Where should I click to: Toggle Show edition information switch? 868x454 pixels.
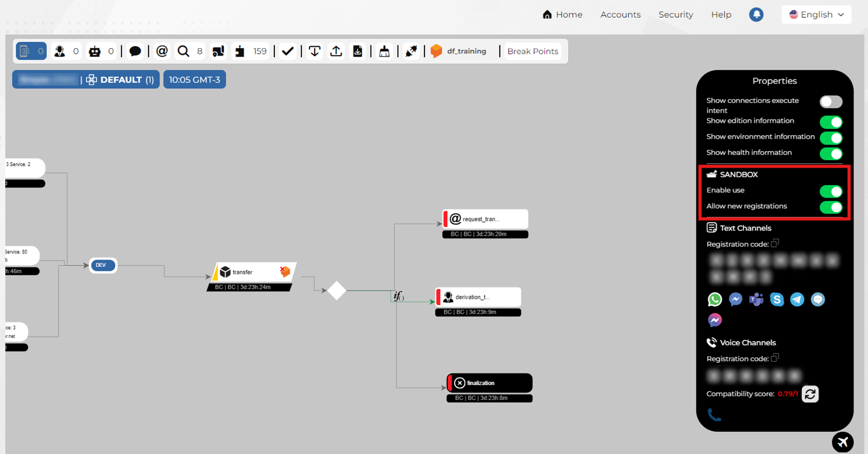click(831, 122)
